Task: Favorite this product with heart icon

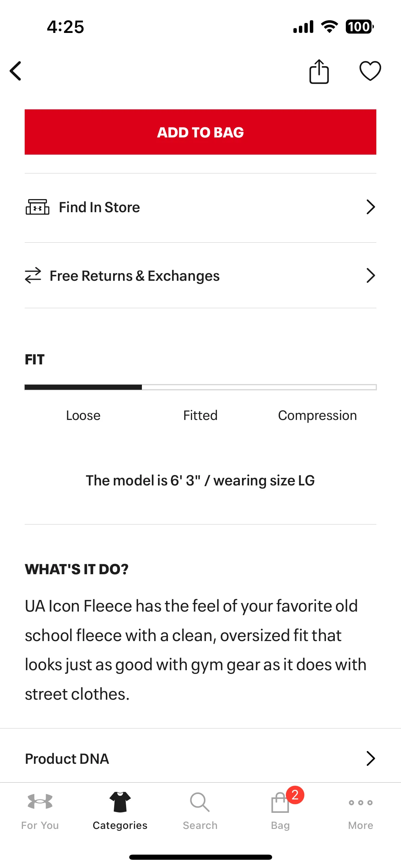Action: [370, 71]
